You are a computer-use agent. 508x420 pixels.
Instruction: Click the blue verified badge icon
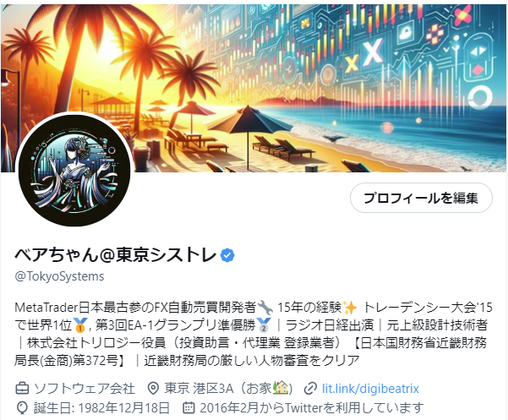click(x=227, y=255)
